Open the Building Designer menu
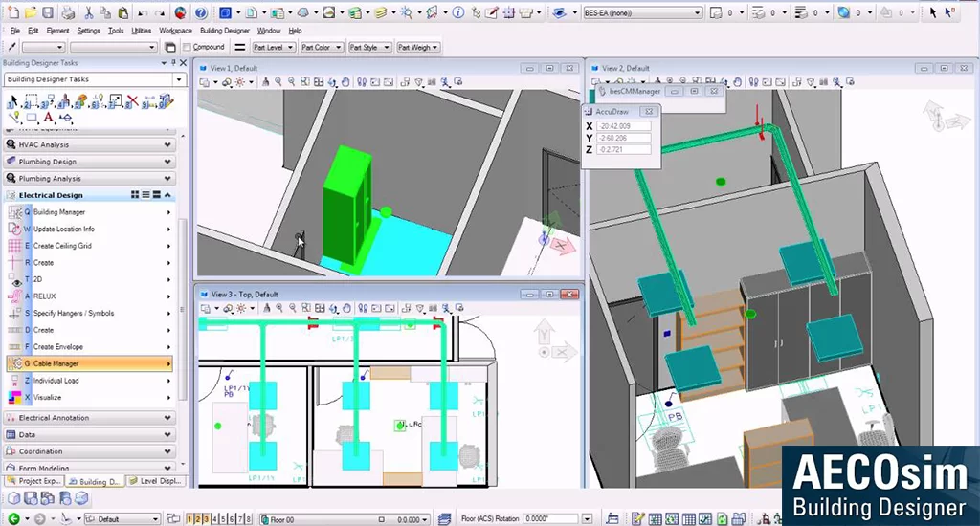Screen dimensions: 980x526 [x=224, y=31]
